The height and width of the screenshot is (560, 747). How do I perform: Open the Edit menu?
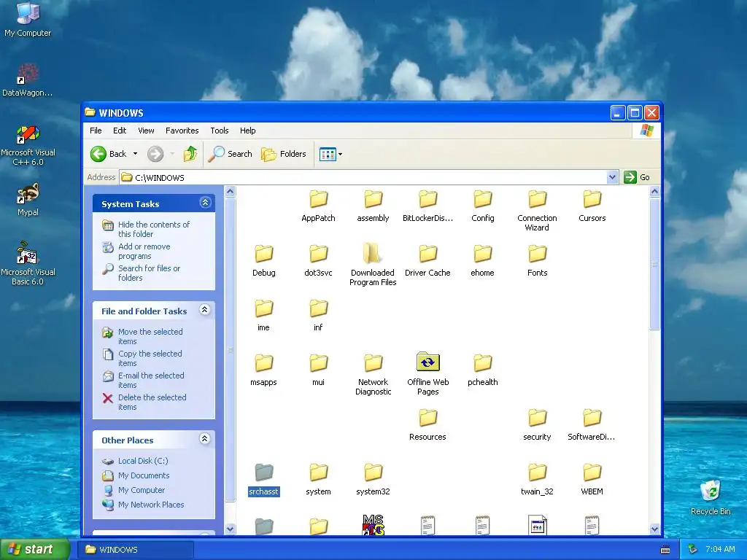[x=120, y=131]
